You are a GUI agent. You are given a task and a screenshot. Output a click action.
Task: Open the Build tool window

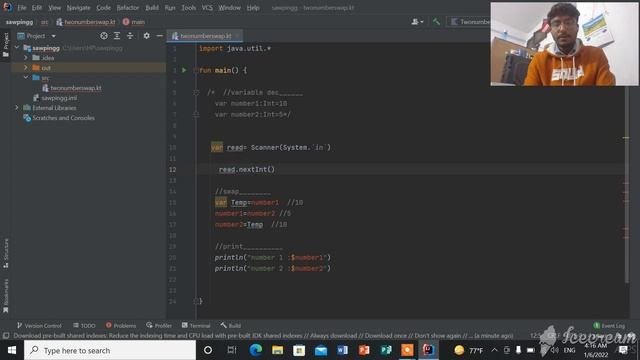pyautogui.click(x=231, y=325)
